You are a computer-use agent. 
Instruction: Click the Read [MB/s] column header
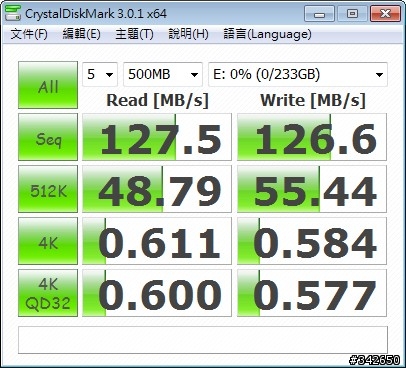(x=157, y=100)
